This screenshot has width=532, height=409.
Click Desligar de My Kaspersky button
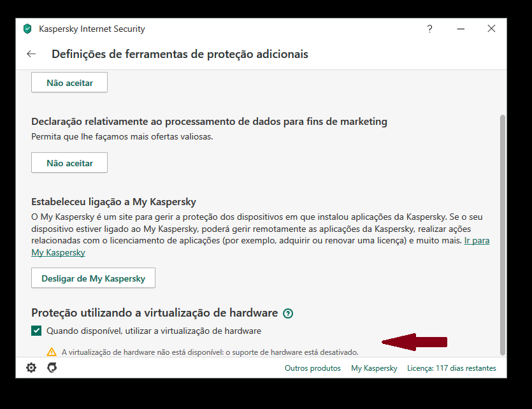click(93, 278)
